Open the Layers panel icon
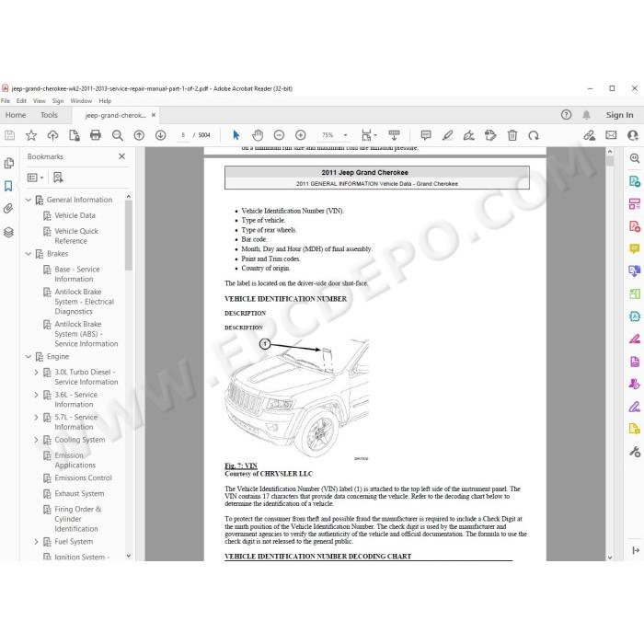The width and height of the screenshot is (644, 644). pos(8,232)
